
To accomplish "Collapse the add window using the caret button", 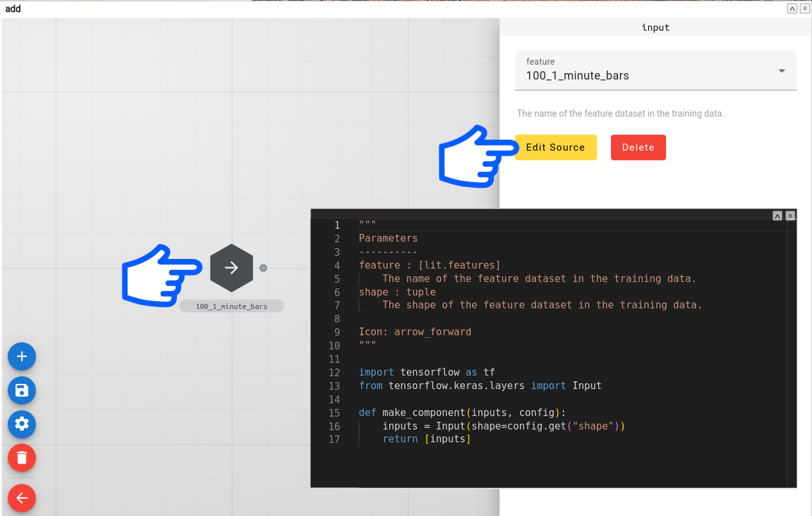I will click(x=792, y=8).
